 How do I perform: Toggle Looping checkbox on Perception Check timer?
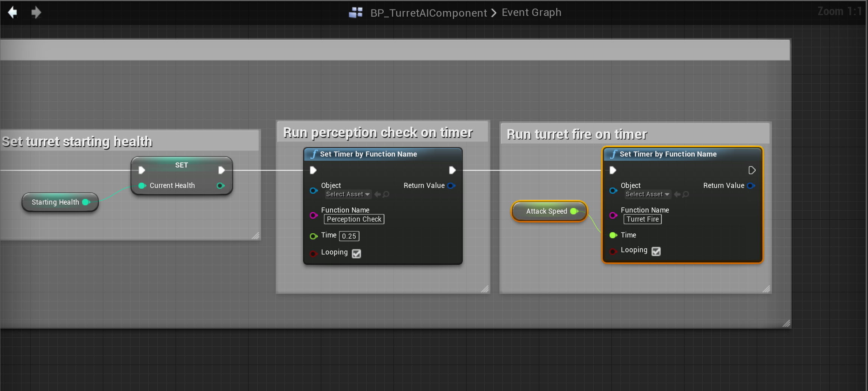(356, 253)
